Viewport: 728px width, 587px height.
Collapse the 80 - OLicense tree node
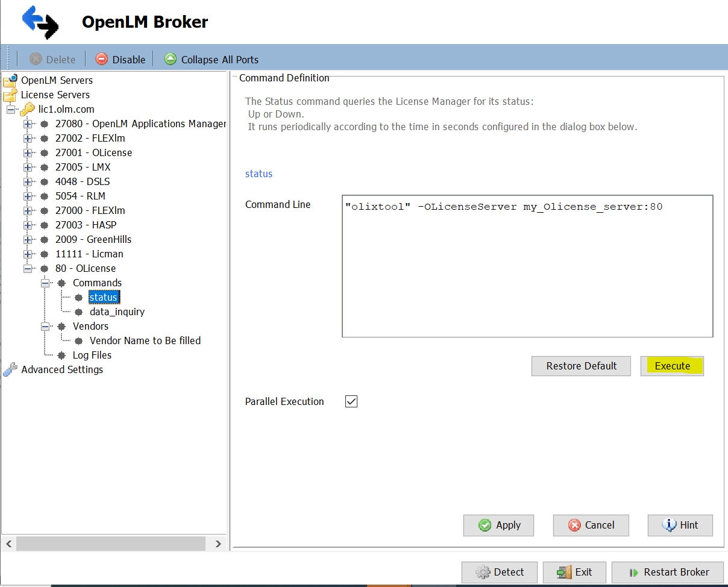[x=28, y=268]
